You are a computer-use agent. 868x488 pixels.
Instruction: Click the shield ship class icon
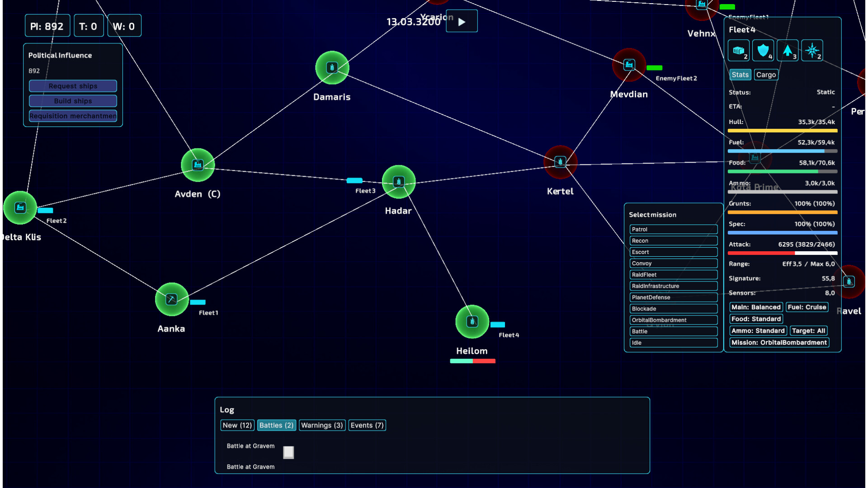[763, 51]
